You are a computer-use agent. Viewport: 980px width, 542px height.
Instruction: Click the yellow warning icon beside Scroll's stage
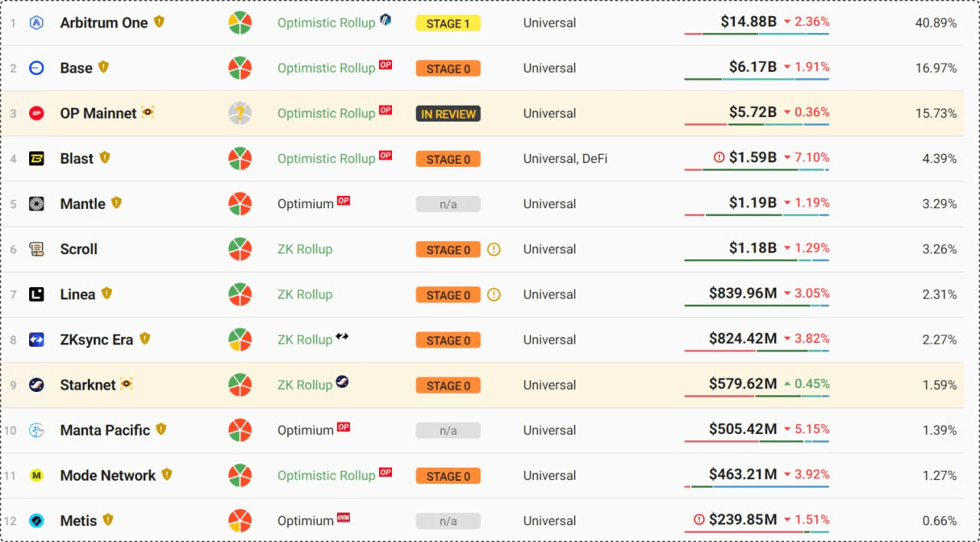[x=494, y=250]
